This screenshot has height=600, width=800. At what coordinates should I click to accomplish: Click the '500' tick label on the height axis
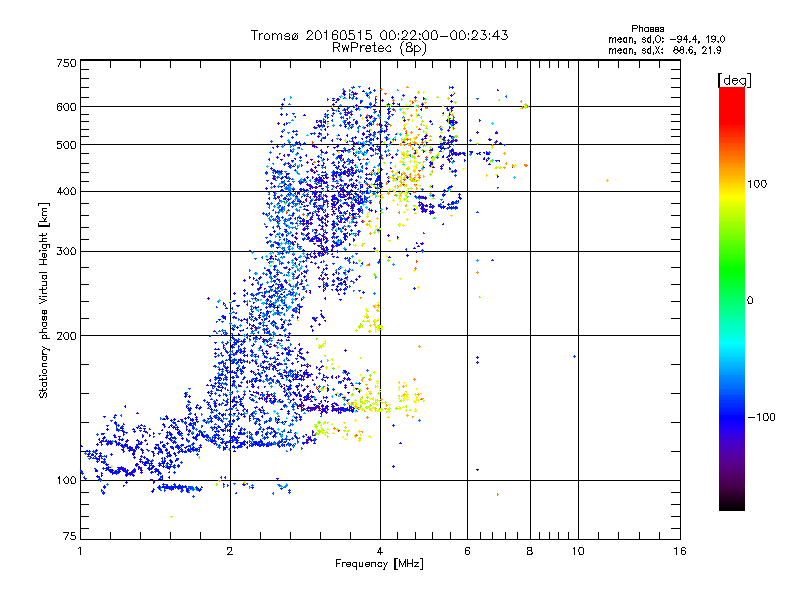(66, 145)
